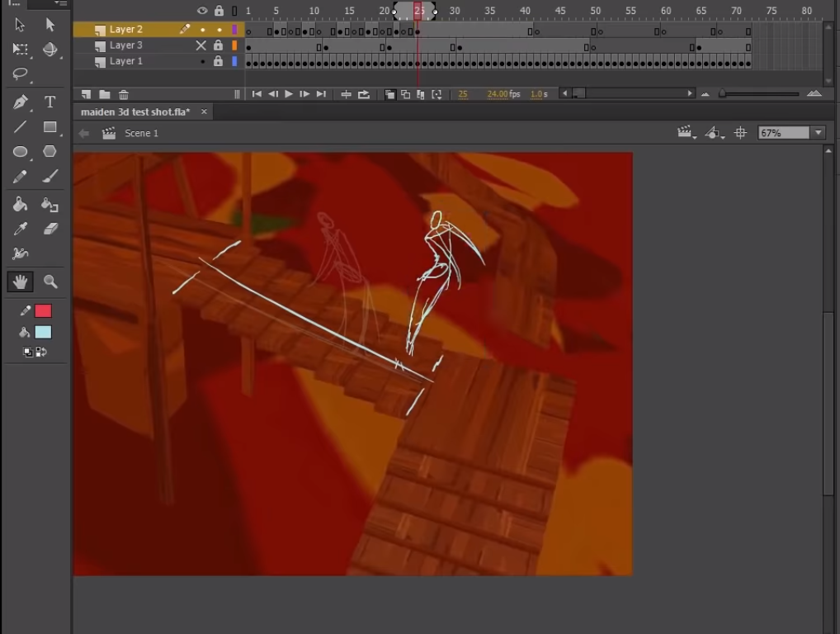The width and height of the screenshot is (840, 634).
Task: Open the 67% zoom level dropdown
Action: tap(819, 133)
